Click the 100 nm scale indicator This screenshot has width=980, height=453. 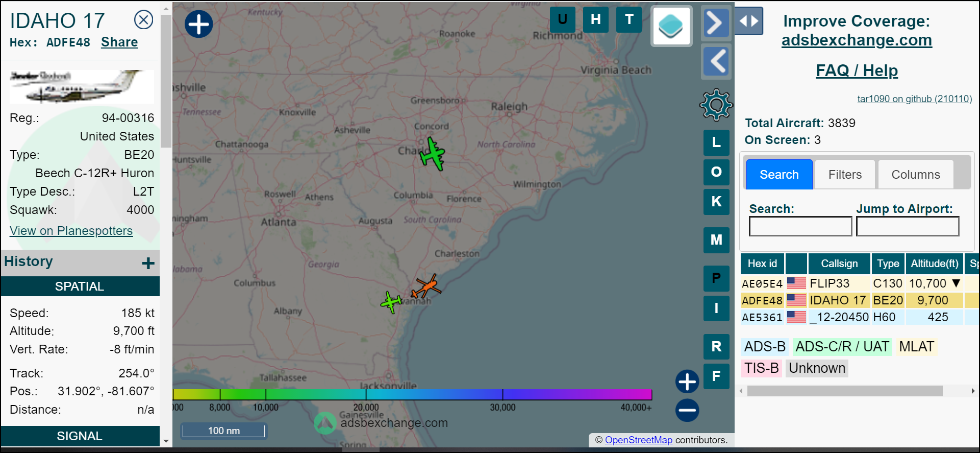coord(223,431)
